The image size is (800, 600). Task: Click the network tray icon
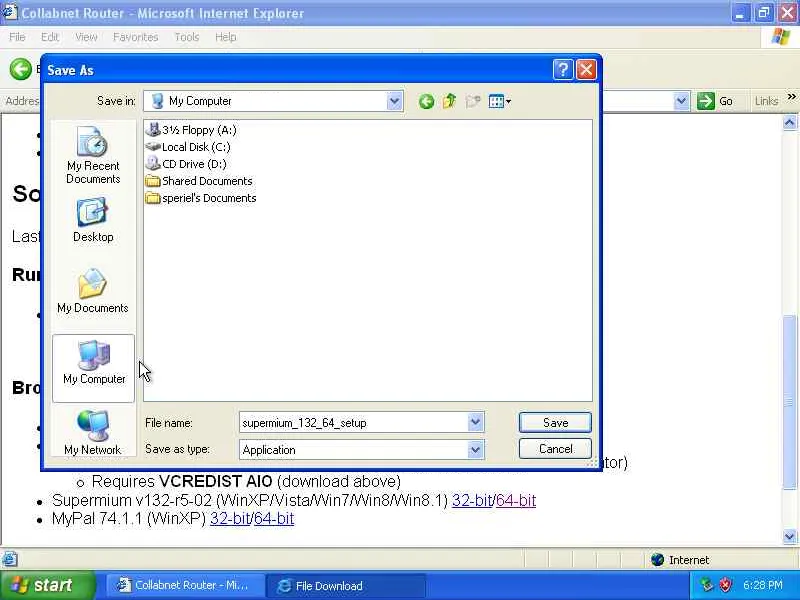coord(707,585)
